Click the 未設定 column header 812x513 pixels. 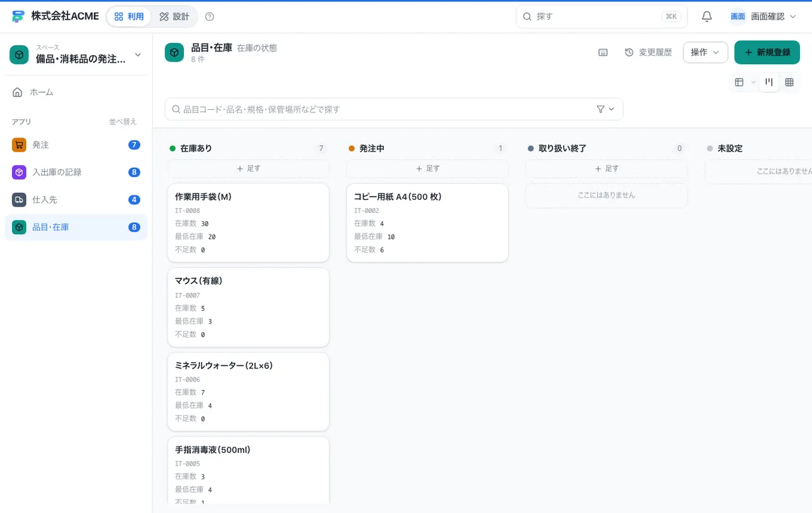[x=730, y=148]
